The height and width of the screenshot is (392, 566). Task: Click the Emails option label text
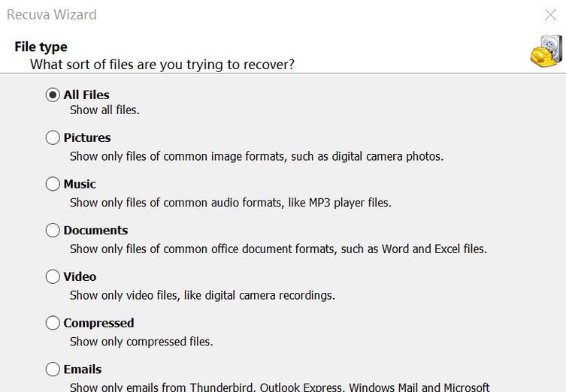[82, 369]
